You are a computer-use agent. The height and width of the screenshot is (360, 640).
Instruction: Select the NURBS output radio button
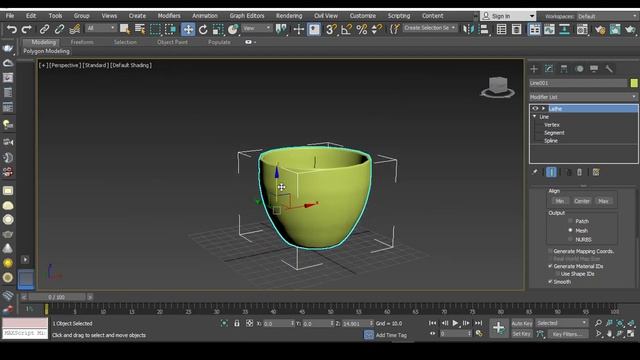(x=570, y=239)
